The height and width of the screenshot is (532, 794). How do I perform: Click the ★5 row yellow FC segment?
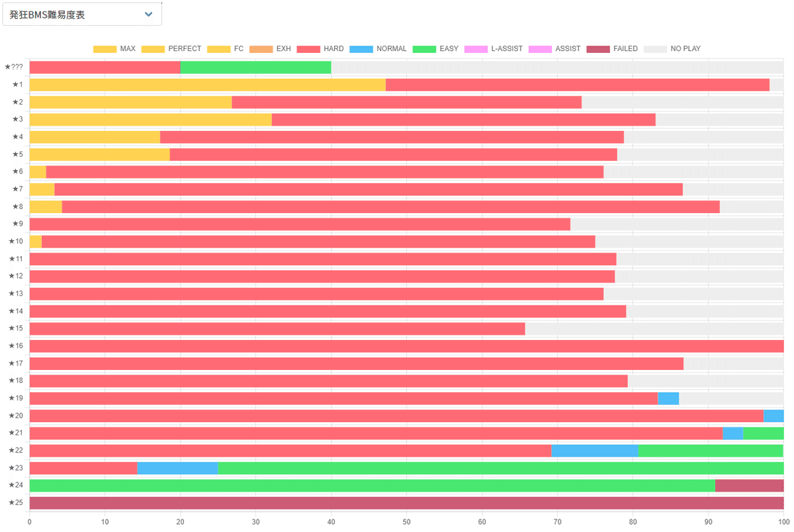click(x=100, y=154)
